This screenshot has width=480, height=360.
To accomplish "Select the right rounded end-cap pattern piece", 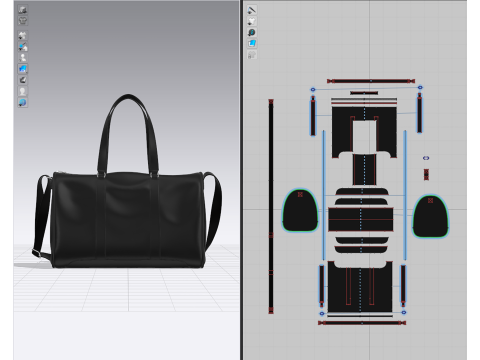I will [x=431, y=216].
